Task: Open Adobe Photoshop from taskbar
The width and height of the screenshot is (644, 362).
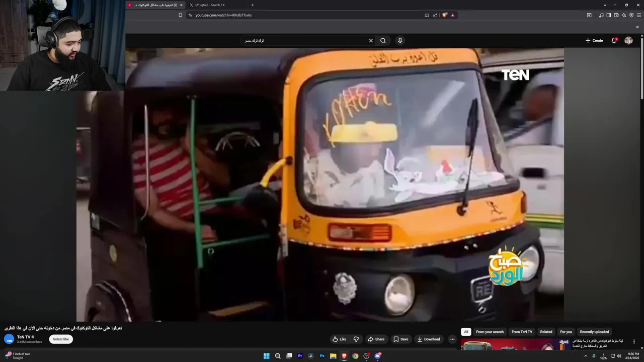Action: 322,356
